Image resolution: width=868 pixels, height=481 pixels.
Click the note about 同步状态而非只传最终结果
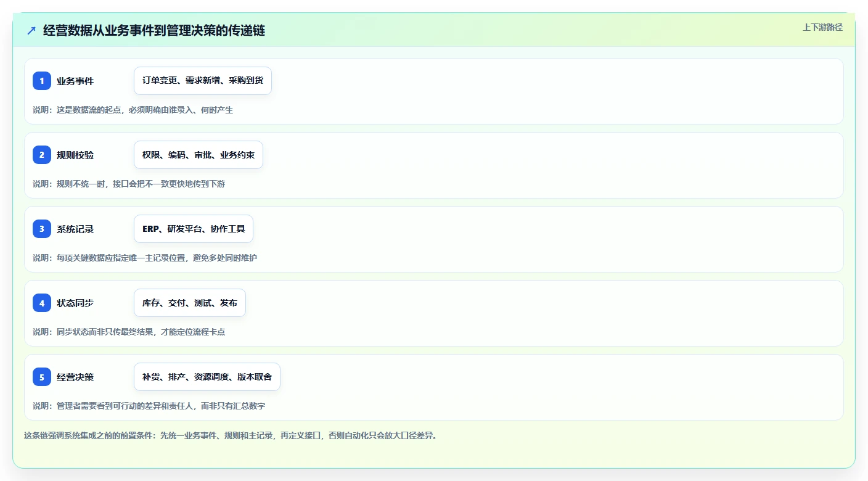pyautogui.click(x=129, y=332)
